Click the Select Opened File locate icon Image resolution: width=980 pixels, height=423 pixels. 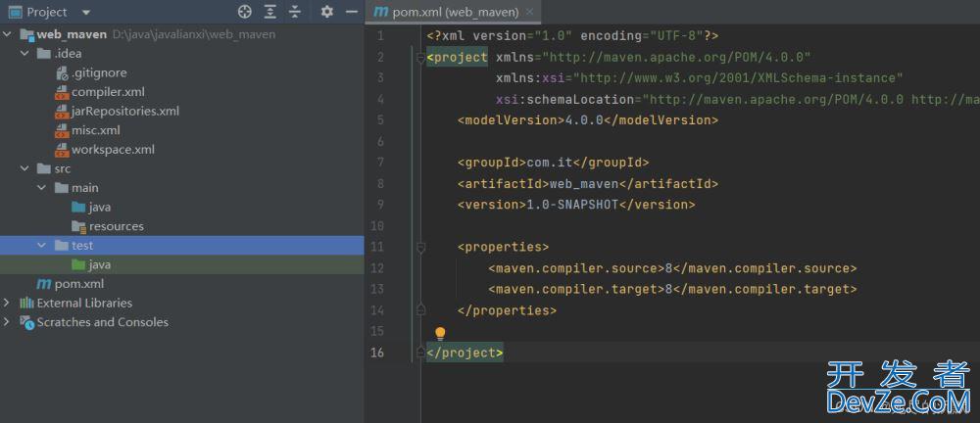coord(245,12)
